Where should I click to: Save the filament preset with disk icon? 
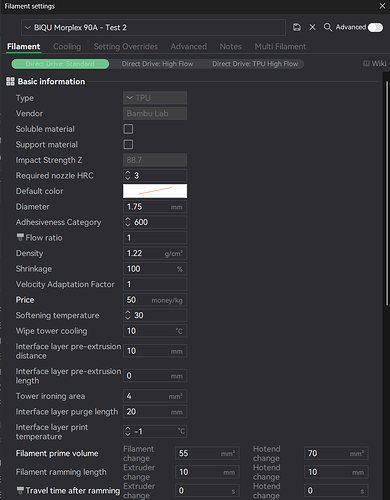[x=297, y=27]
